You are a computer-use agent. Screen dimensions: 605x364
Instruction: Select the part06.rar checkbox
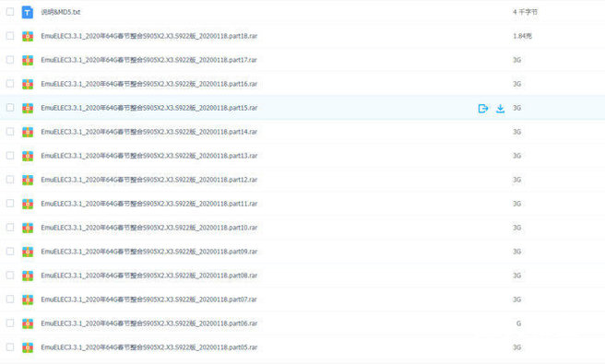[x=10, y=323]
